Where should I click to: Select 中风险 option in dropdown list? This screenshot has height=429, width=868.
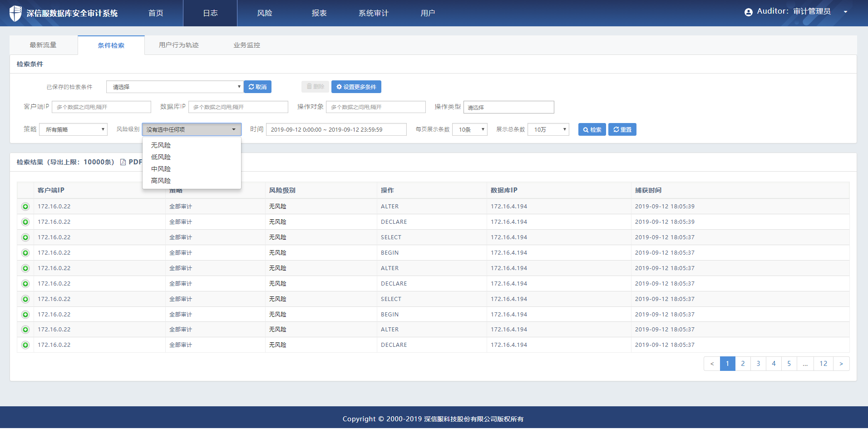[161, 169]
